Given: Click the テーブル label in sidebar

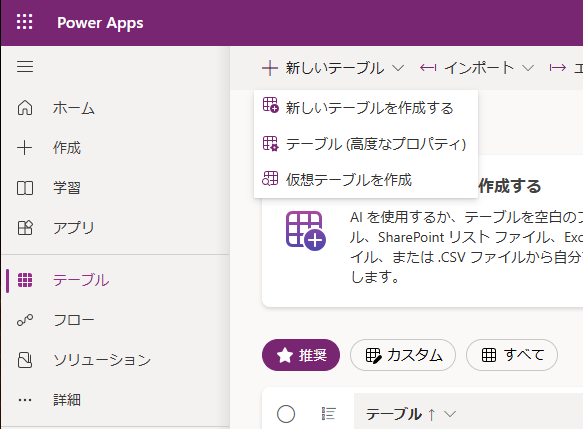Looking at the screenshot, I should coord(81,280).
